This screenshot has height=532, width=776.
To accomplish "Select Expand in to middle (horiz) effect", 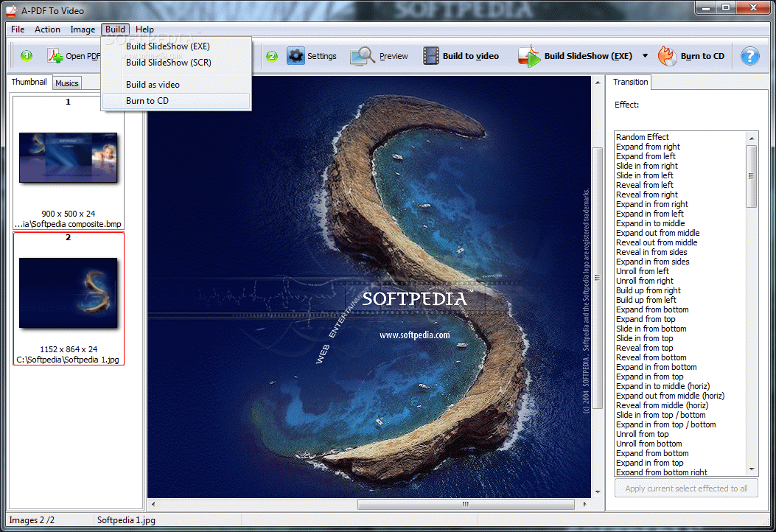I will point(663,386).
